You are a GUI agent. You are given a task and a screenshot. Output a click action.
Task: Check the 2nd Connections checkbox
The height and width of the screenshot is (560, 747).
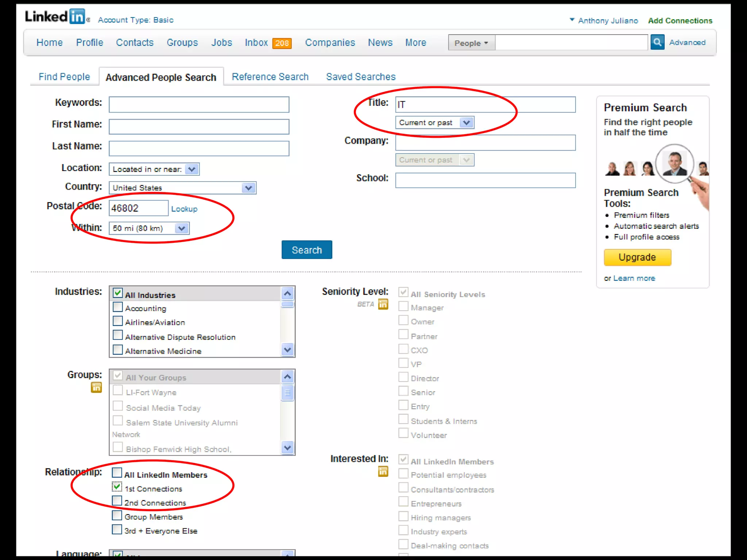click(117, 501)
